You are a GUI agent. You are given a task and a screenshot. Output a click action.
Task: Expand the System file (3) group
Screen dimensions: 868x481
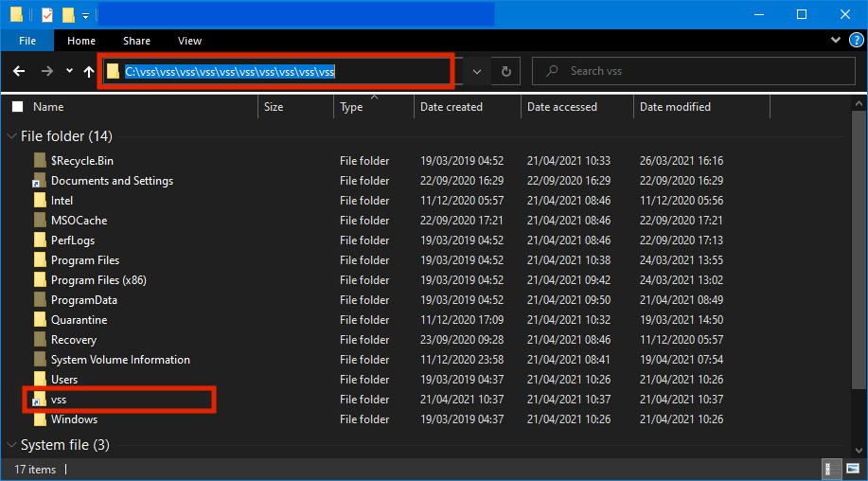[11, 445]
